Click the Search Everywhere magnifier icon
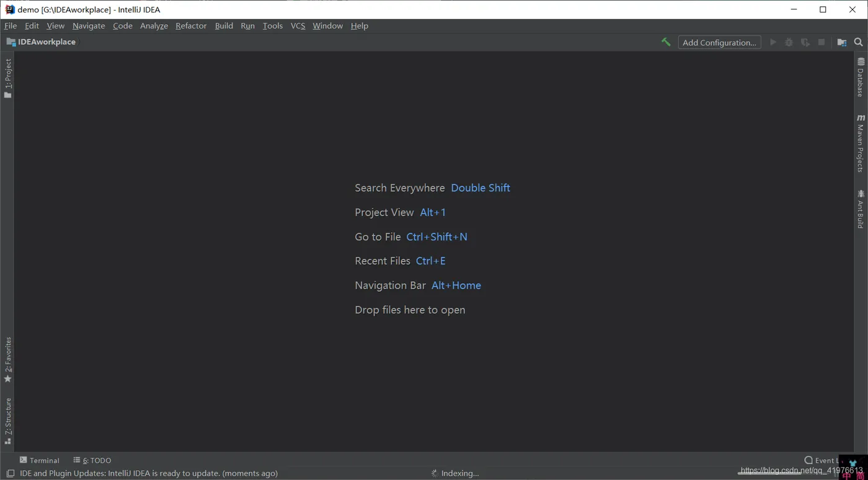This screenshot has width=868, height=480. coord(858,42)
